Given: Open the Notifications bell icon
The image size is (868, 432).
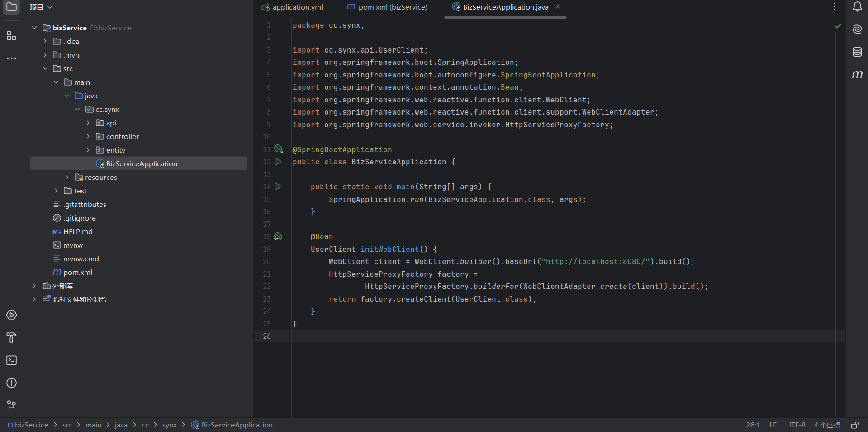Looking at the screenshot, I should click(x=857, y=6).
